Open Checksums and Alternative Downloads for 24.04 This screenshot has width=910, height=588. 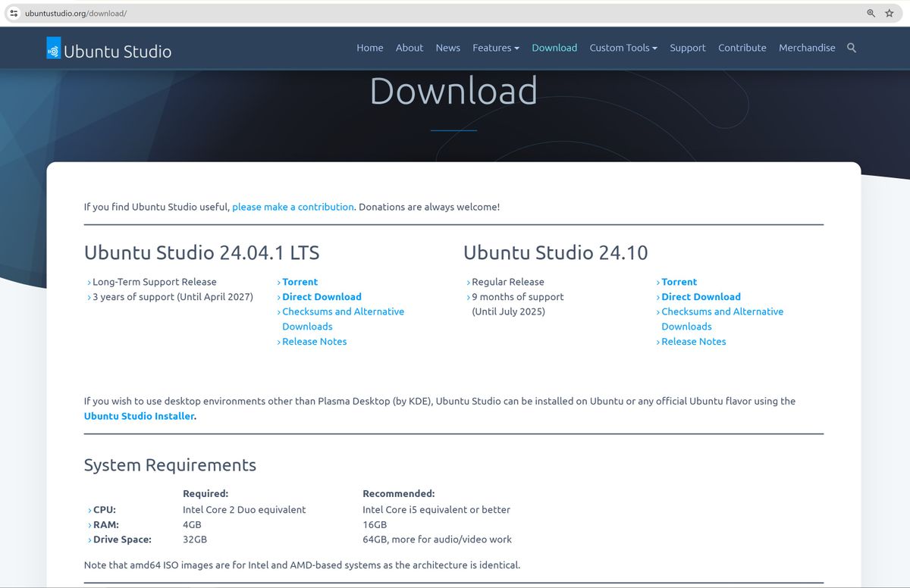click(343, 311)
